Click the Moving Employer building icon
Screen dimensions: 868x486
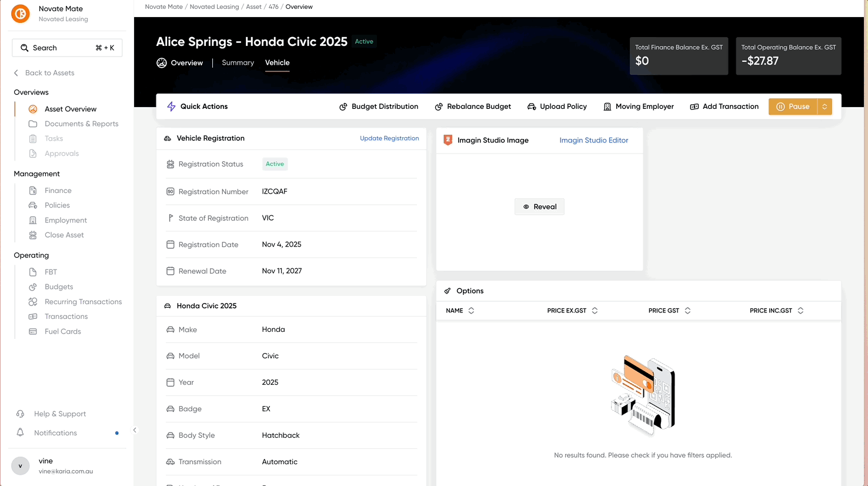(x=607, y=106)
